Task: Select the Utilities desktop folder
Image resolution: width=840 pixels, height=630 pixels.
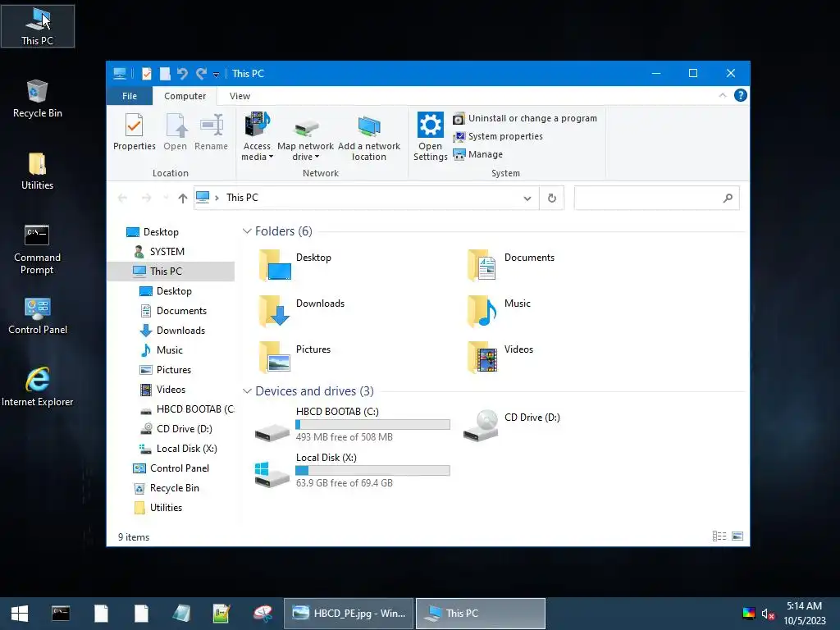Action: pos(38,171)
